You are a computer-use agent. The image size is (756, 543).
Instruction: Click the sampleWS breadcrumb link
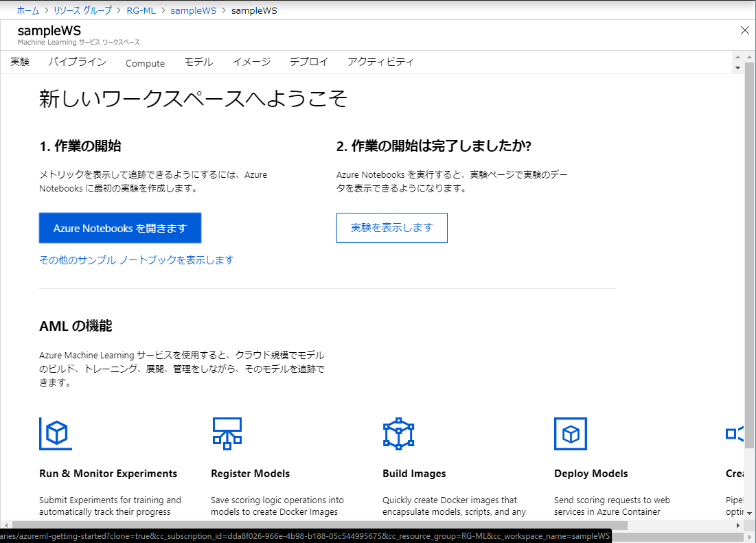[194, 10]
